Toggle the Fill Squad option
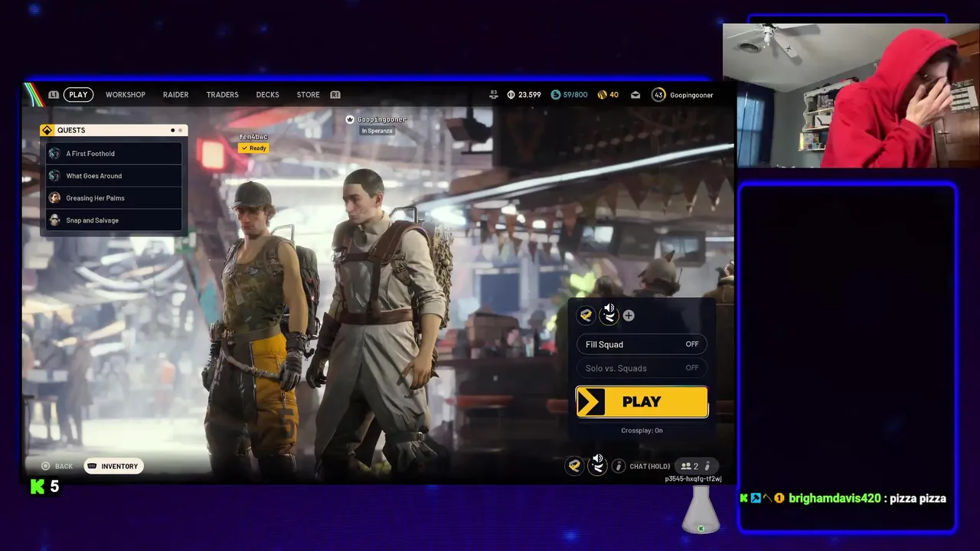This screenshot has height=551, width=980. pos(642,344)
